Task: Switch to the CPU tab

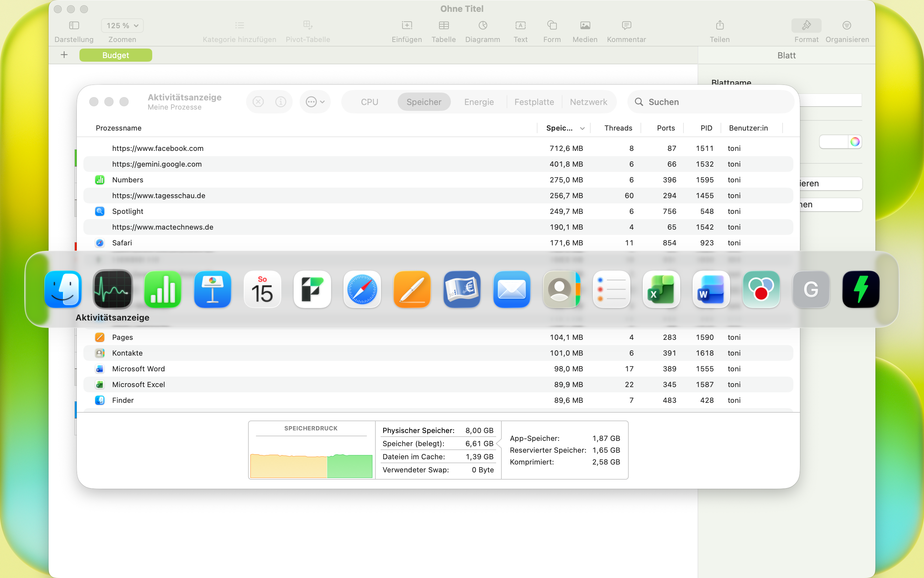Action: [369, 102]
